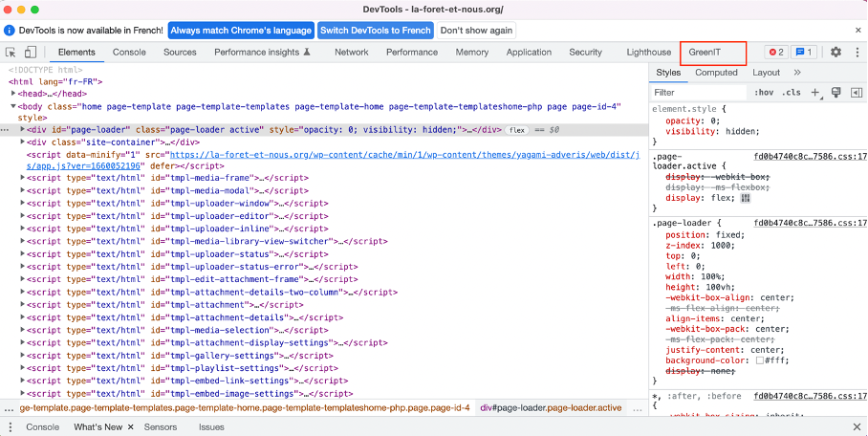Open the Application tab

529,52
